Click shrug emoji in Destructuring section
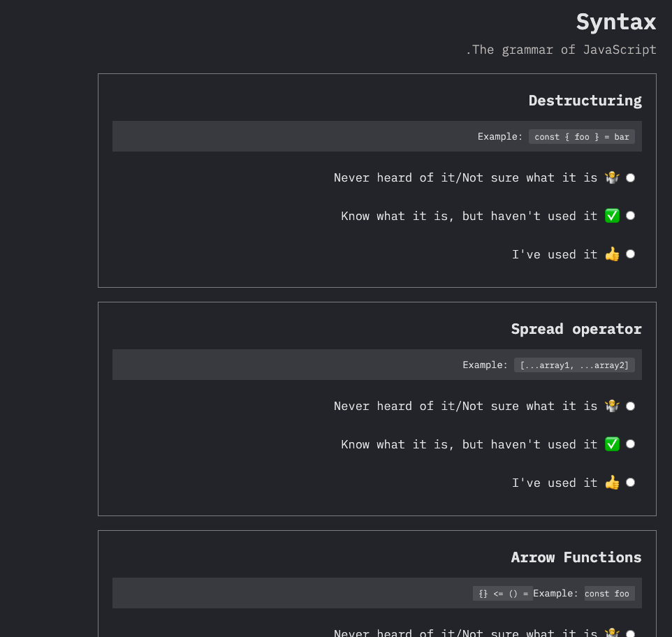The height and width of the screenshot is (637, 672). click(612, 177)
